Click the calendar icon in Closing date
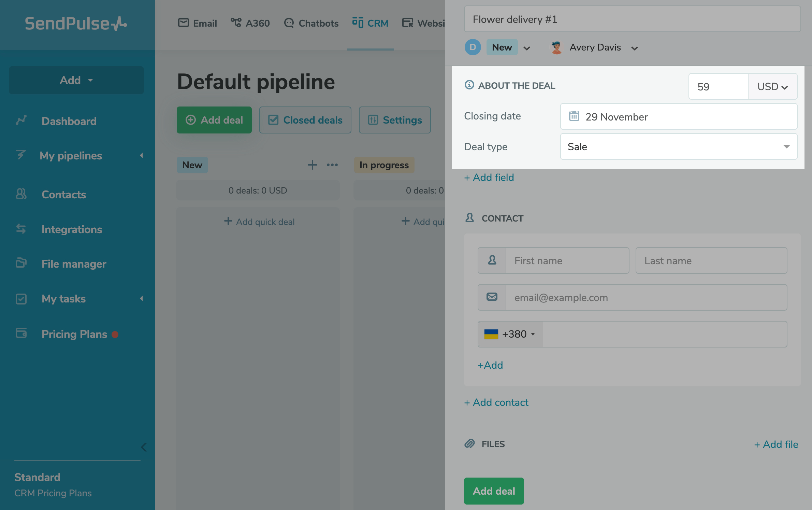The height and width of the screenshot is (510, 812). pyautogui.click(x=574, y=116)
